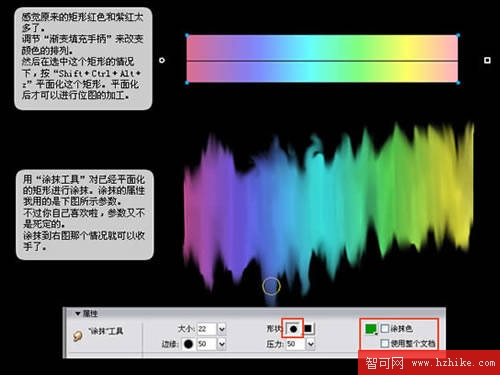Click the 属性 panel title
The height and width of the screenshot is (375, 500).
coord(90,314)
